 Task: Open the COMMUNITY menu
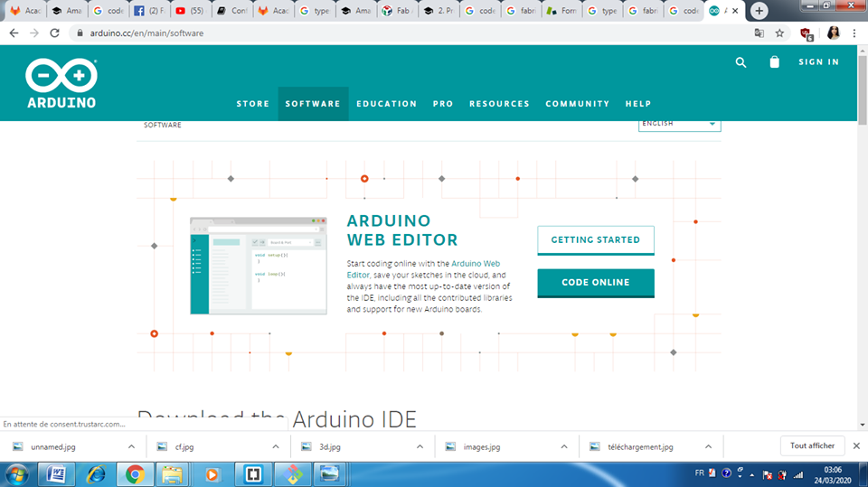578,104
